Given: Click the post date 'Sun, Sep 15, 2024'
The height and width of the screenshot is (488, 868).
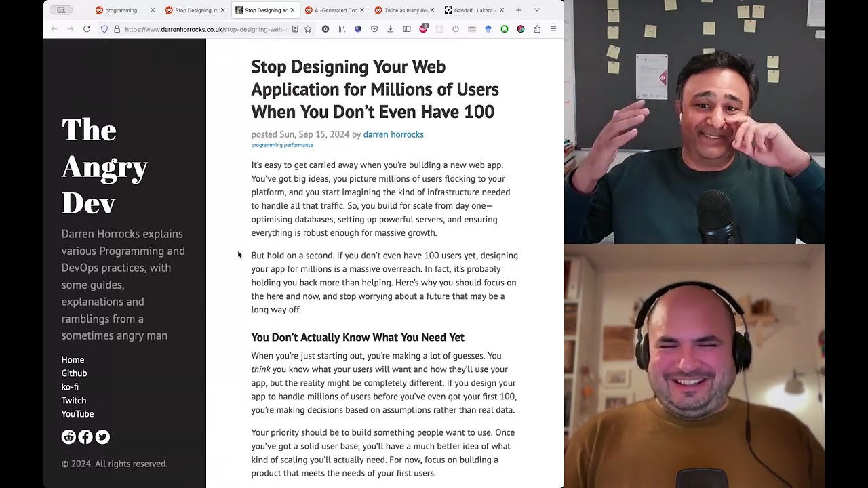Looking at the screenshot, I should (314, 134).
